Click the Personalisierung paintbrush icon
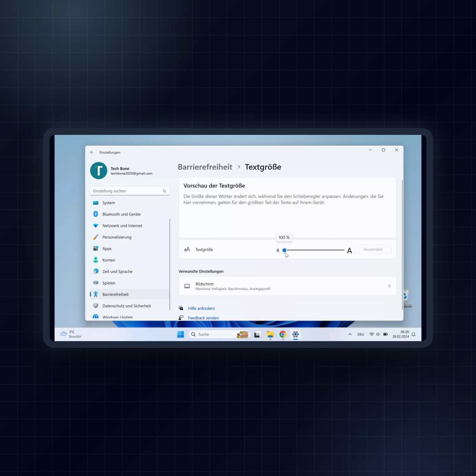Screen dimensions: 476x476 coord(96,237)
